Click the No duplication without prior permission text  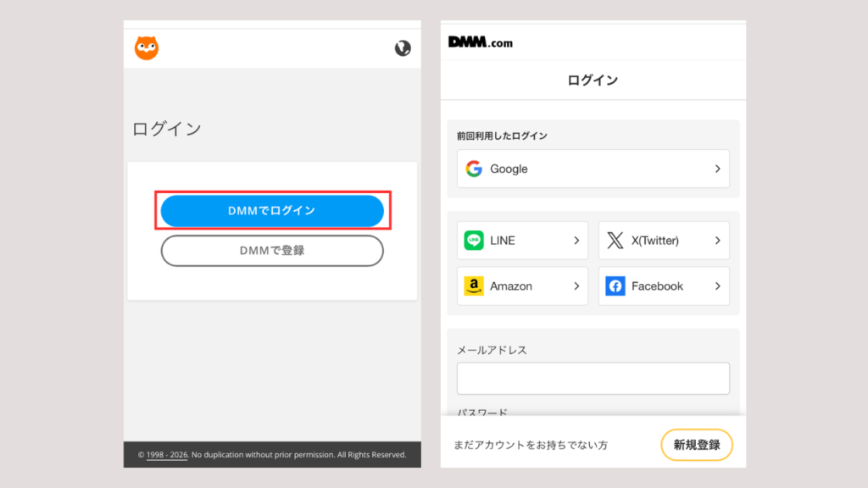[x=263, y=455]
